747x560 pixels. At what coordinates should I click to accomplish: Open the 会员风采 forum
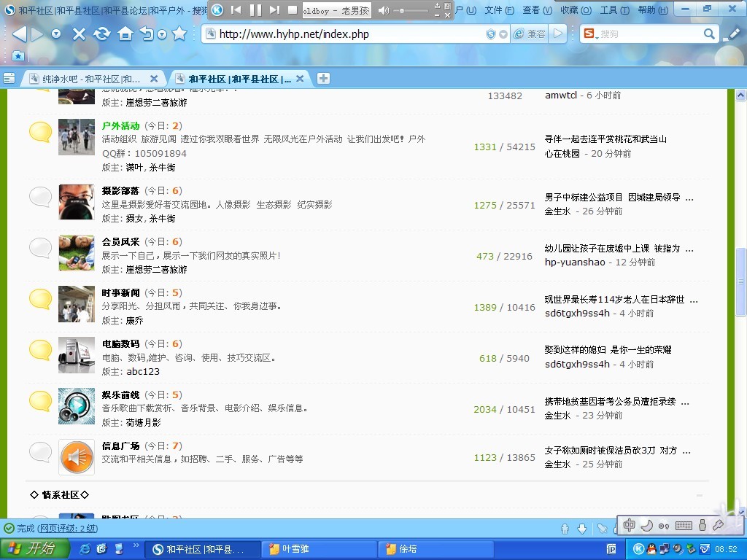click(120, 241)
